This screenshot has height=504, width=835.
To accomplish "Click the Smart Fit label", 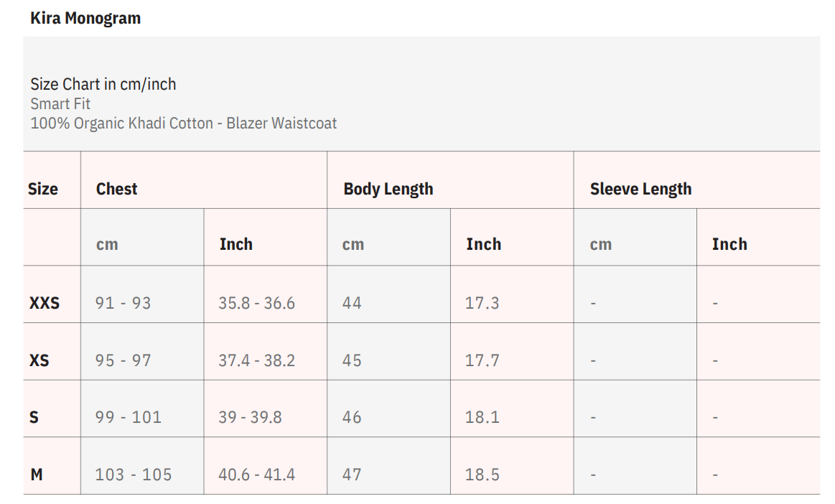I will [x=60, y=104].
